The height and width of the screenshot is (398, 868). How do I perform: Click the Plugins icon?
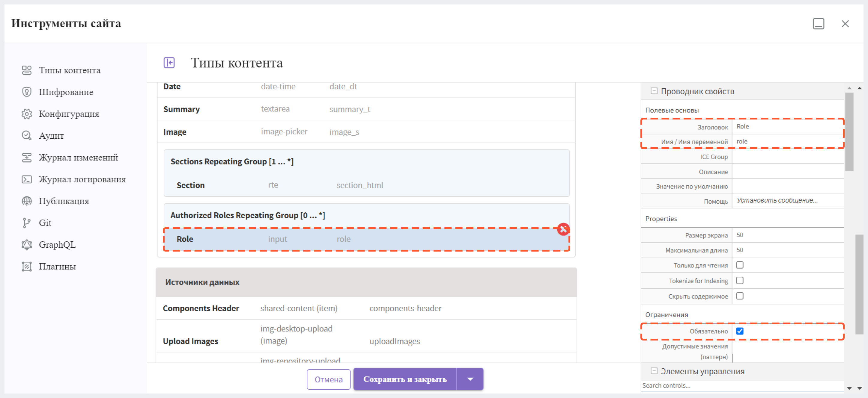(x=27, y=267)
